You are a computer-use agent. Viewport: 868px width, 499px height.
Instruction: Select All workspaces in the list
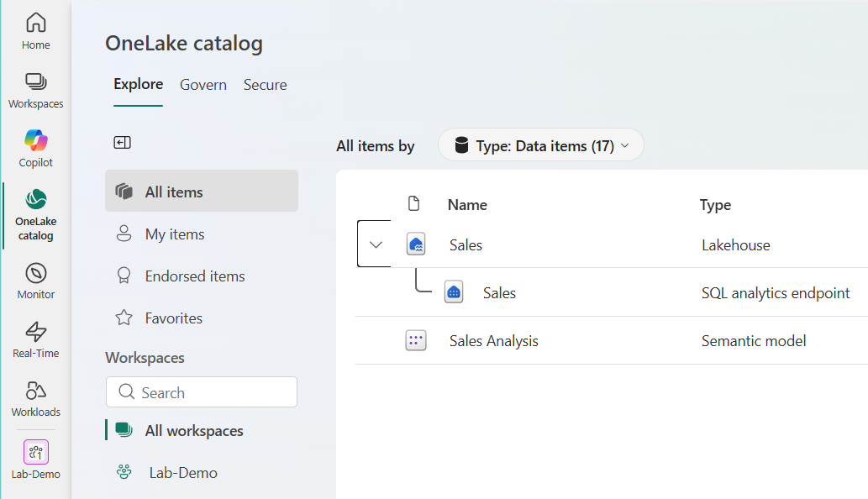tap(202, 430)
